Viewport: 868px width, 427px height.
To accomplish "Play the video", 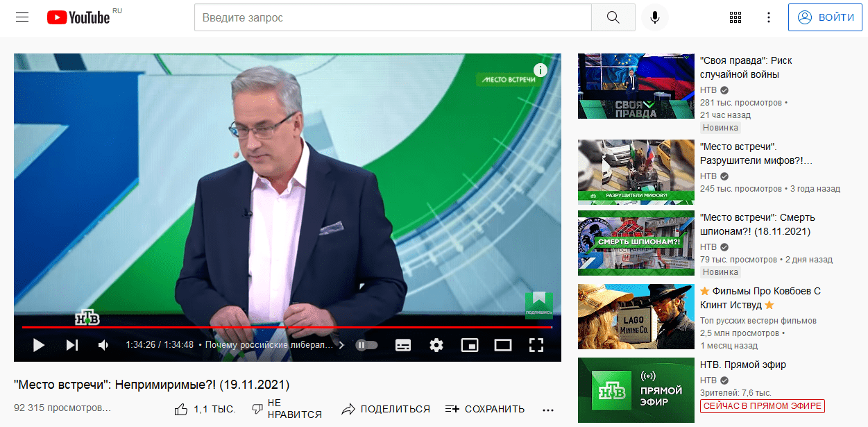I will 39,344.
